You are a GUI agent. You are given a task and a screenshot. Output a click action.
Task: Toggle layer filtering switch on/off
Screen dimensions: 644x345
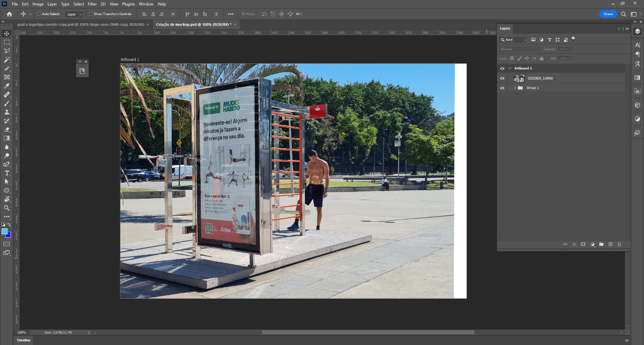tap(573, 39)
